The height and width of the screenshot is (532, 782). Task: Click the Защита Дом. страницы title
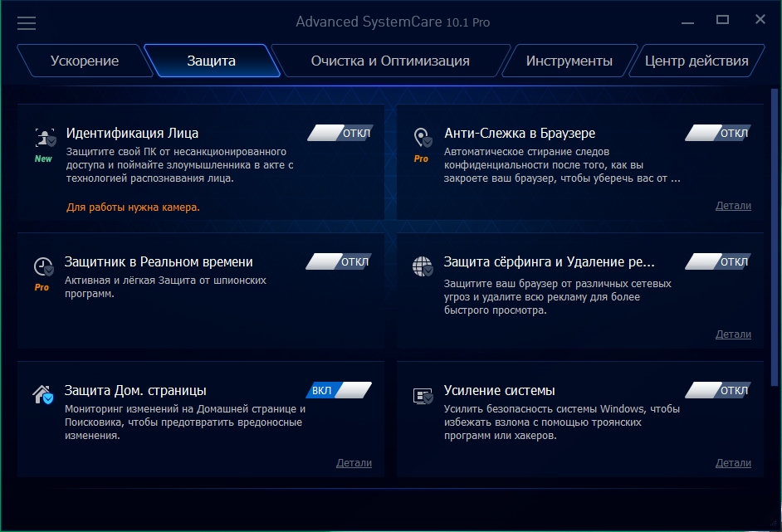[x=135, y=390]
